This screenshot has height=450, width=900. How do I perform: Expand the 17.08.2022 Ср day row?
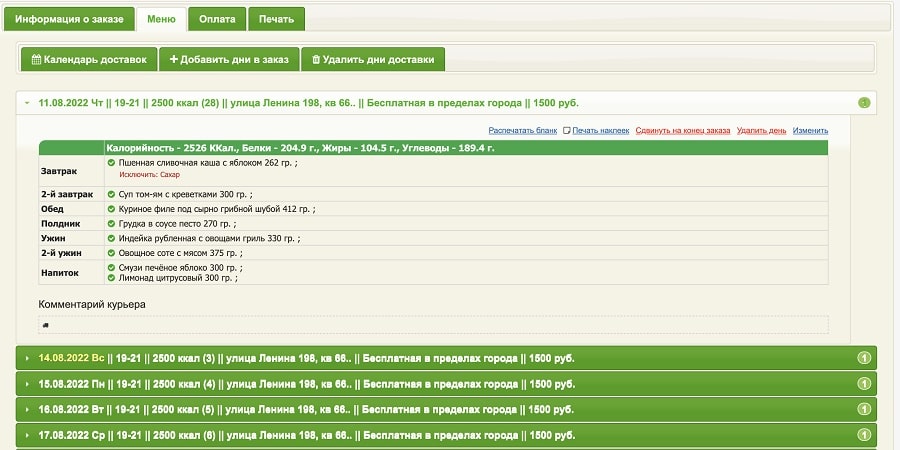446,435
